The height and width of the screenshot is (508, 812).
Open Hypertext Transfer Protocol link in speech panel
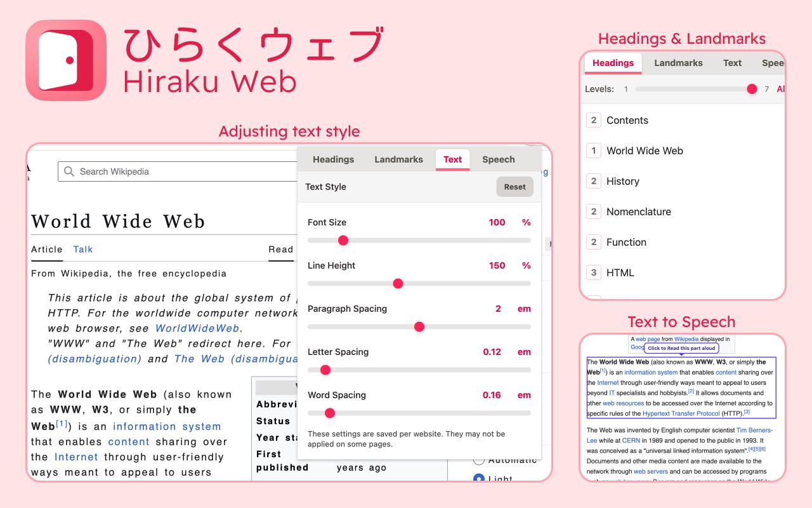tap(681, 413)
